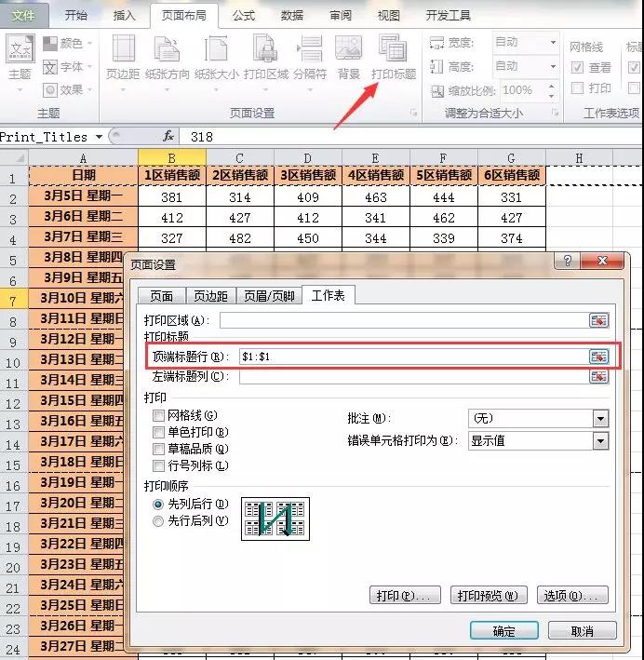Image resolution: width=644 pixels, height=660 pixels.
Task: Select the 先列后行(D) radio button
Action: 158,504
